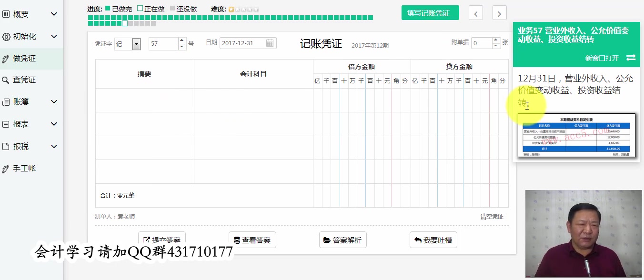
Task: Click the 正在做 in-progress legend square
Action: (141, 9)
